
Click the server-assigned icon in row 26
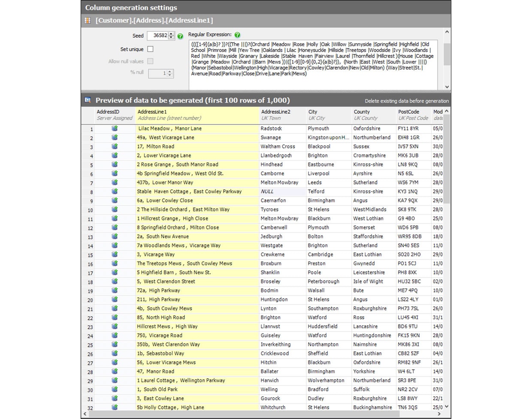(115, 353)
